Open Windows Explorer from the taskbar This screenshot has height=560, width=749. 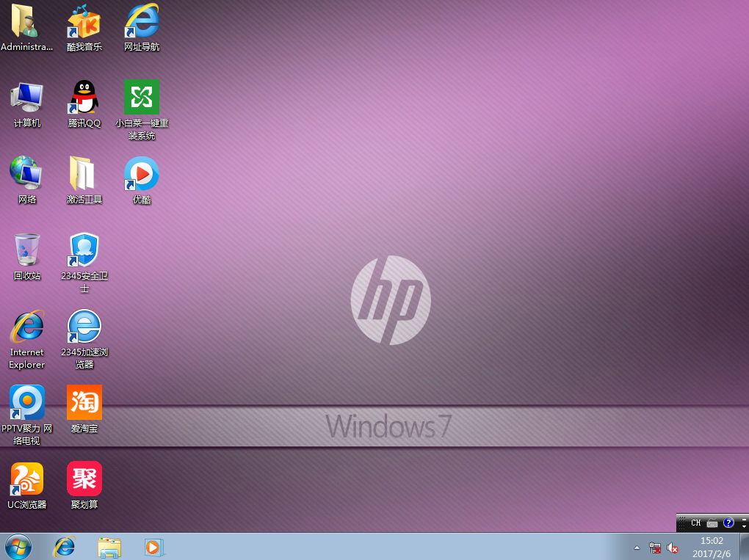(109, 547)
